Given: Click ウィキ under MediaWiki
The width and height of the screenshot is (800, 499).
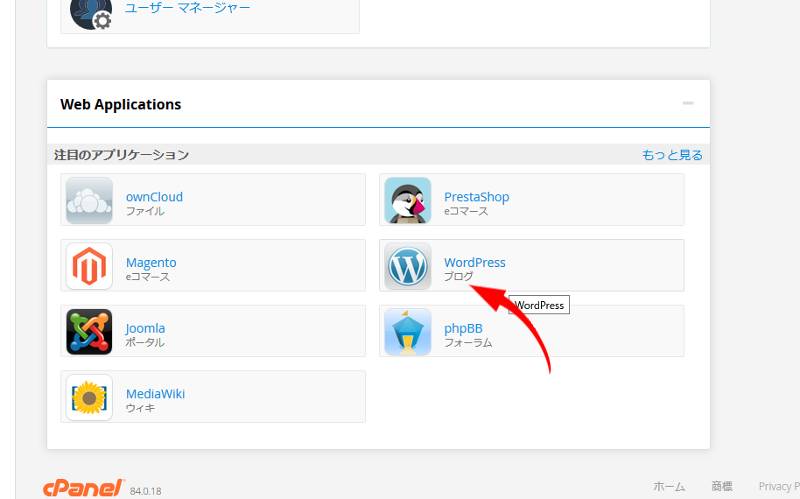Looking at the screenshot, I should 140,408.
